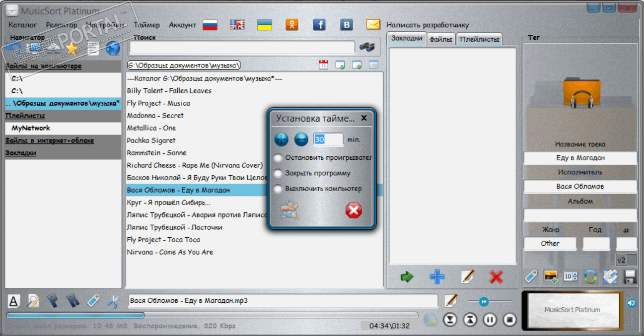Image resolution: width=644 pixels, height=336 pixels.
Task: Switch interface to Russian flag language
Action: 211,25
